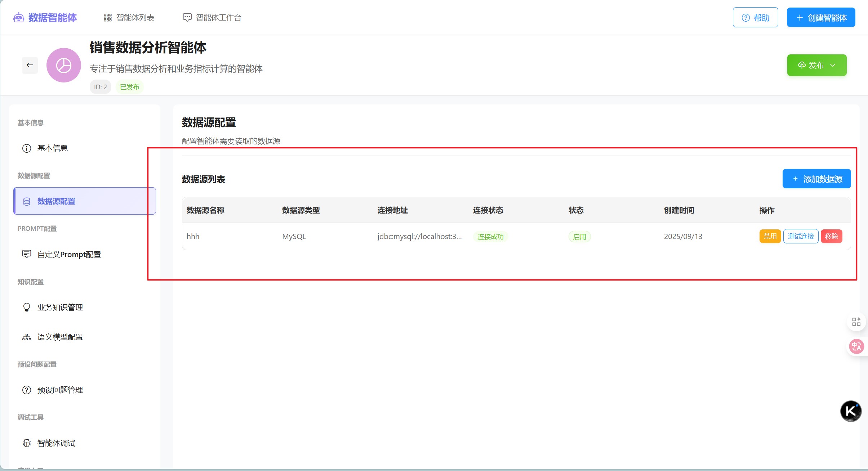868x471 pixels.
Task: Remove hhh datasource with 移除 button
Action: coord(831,236)
